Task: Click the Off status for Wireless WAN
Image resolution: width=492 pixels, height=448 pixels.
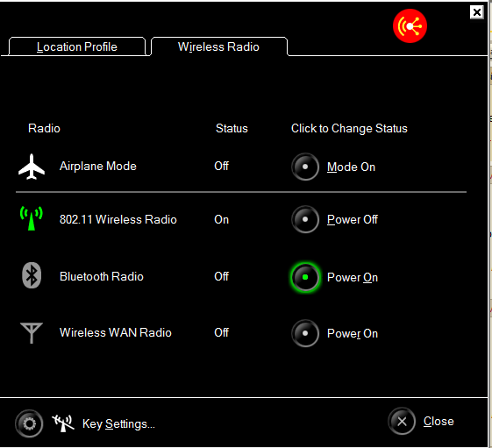Action: pyautogui.click(x=222, y=332)
